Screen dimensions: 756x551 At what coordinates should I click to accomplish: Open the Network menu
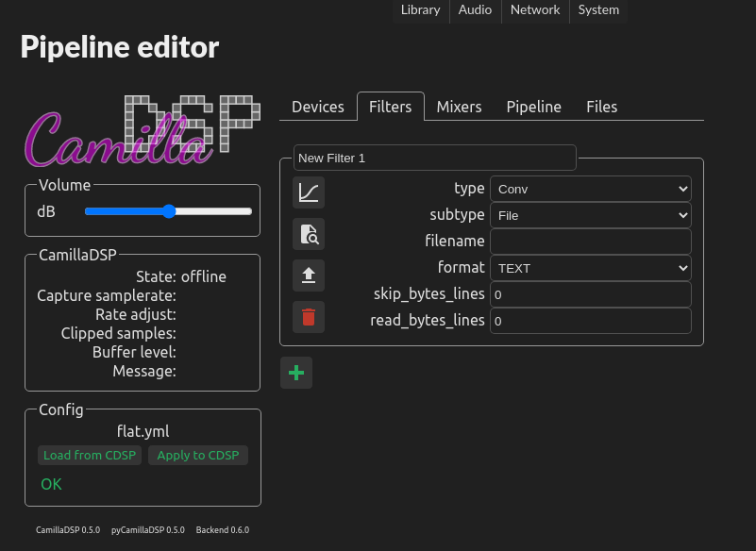click(x=534, y=10)
